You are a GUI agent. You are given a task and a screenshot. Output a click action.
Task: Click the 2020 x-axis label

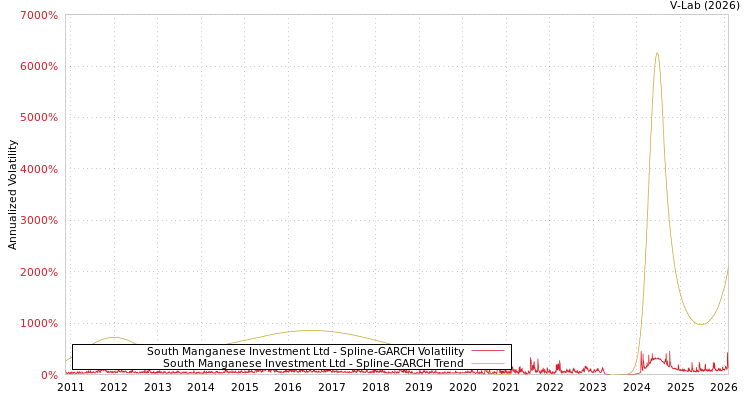tap(463, 387)
